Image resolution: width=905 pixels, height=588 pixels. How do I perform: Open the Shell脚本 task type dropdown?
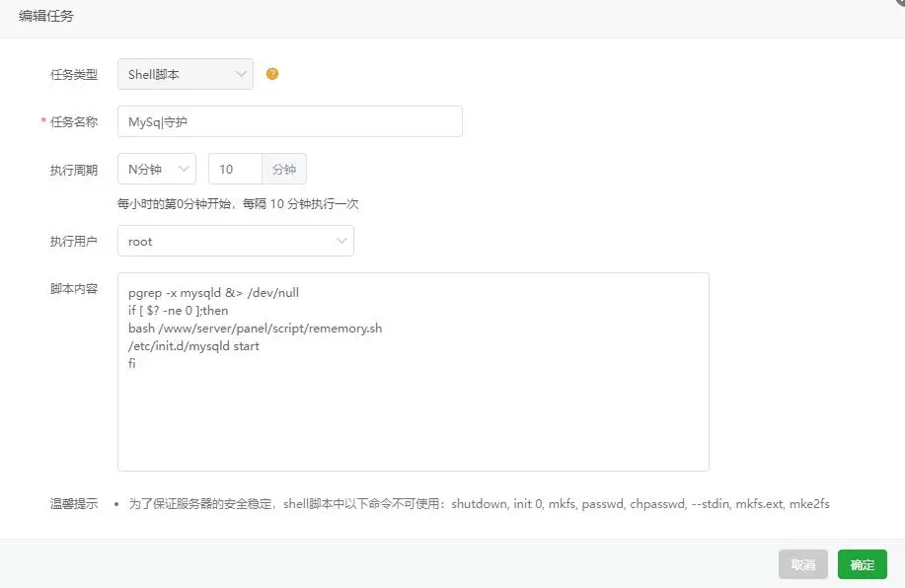(186, 74)
